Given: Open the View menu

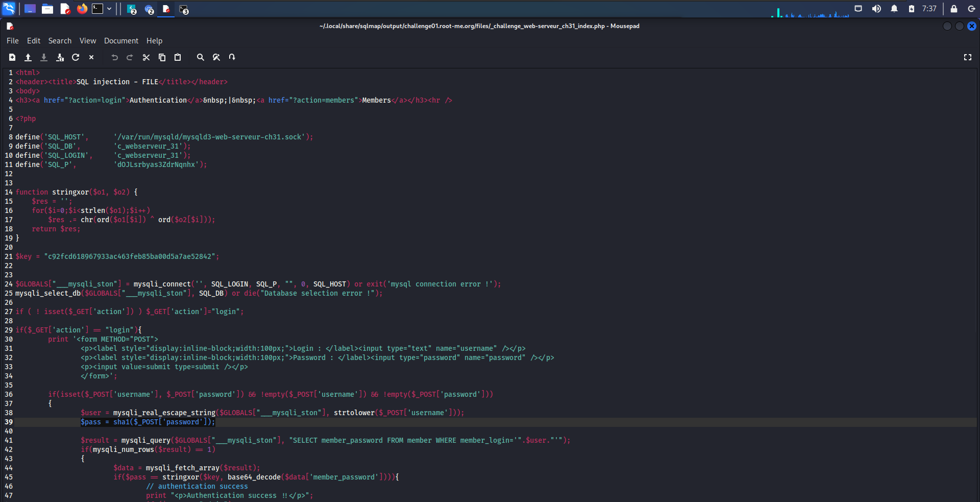Looking at the screenshot, I should coord(88,41).
